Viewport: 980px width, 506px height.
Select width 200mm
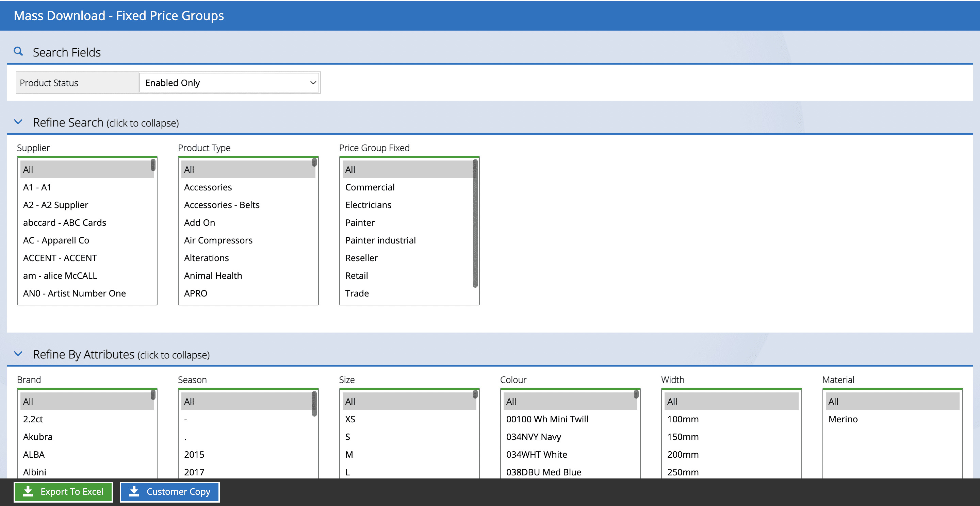coord(731,454)
